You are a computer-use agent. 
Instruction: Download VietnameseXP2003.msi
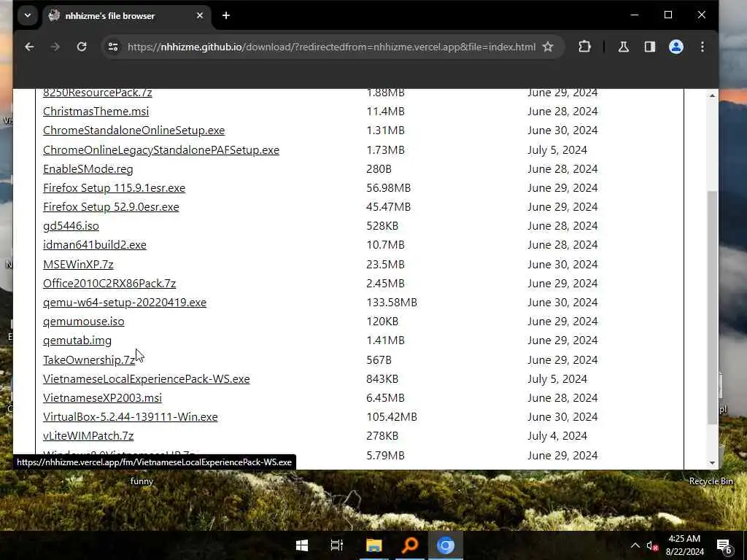click(x=102, y=398)
